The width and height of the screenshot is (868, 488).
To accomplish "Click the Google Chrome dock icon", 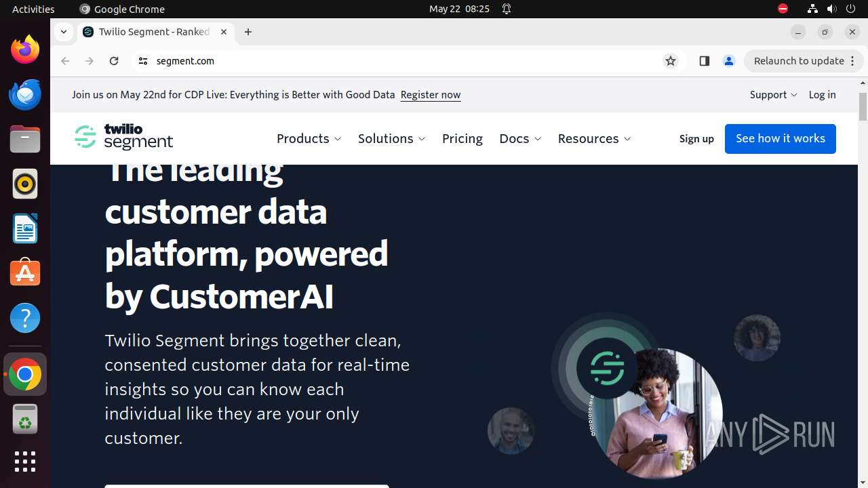I will (25, 374).
